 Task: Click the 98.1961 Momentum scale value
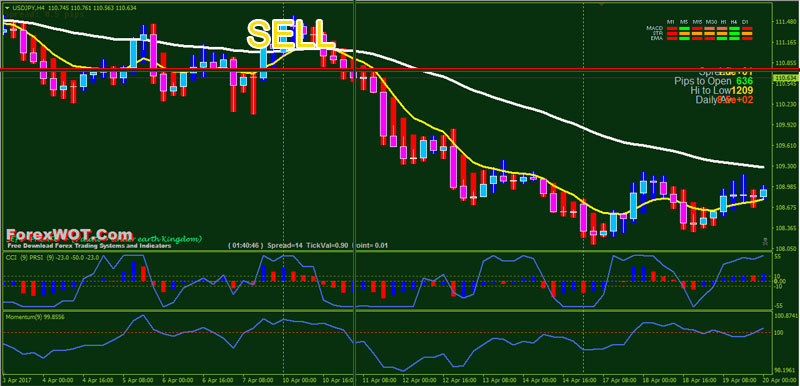[x=786, y=370]
